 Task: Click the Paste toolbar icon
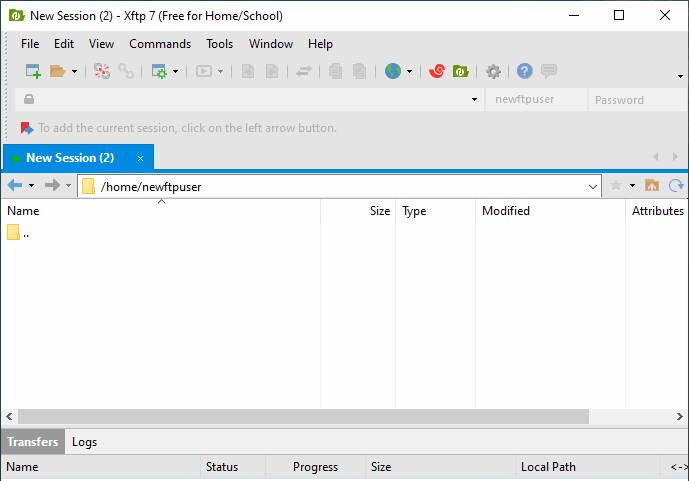[x=359, y=71]
